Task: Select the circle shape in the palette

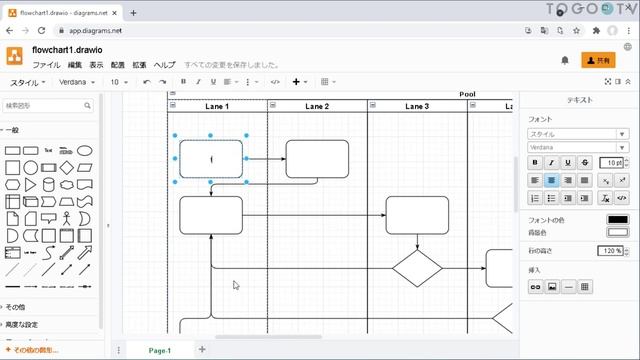Action: (x=31, y=167)
